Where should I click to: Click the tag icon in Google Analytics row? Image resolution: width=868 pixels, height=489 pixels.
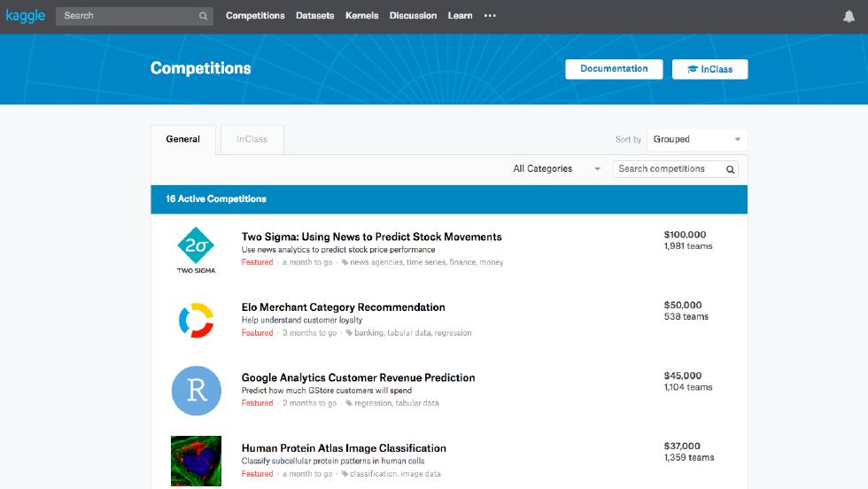349,403
